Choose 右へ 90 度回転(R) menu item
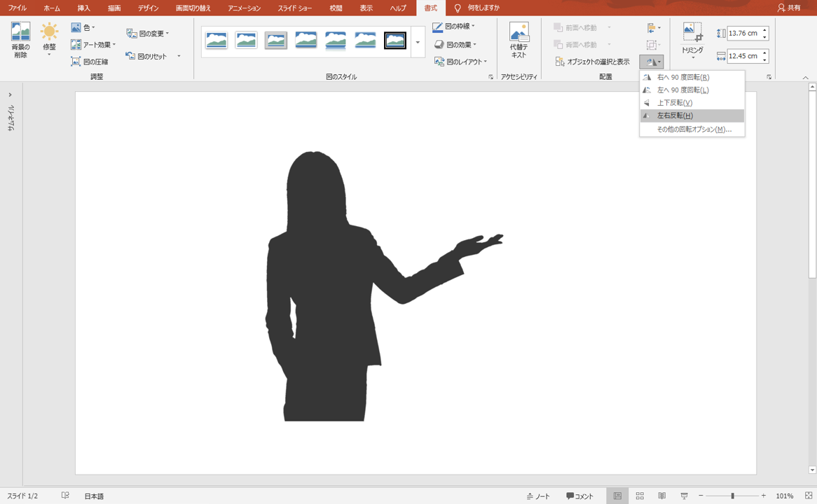This screenshot has width=817, height=504. tap(682, 77)
